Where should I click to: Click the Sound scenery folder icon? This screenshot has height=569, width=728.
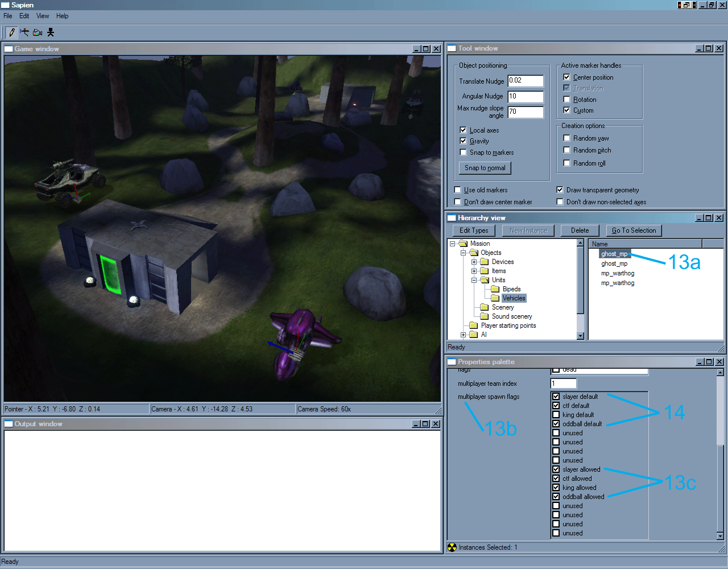point(485,316)
